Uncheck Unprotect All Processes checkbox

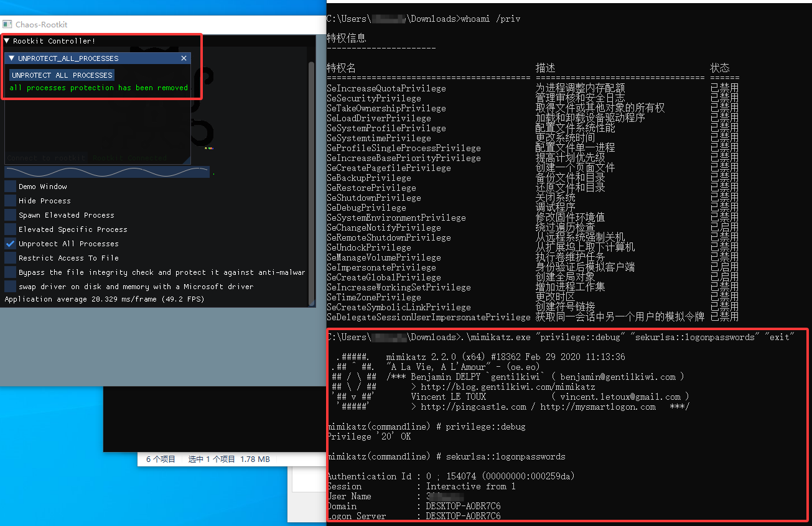tap(10, 243)
